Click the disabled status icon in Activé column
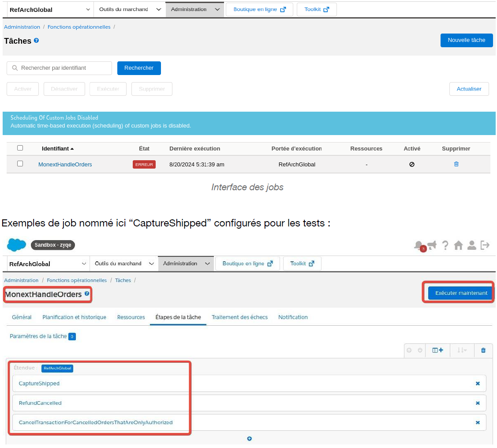Viewport: 497px width, 448px height. tap(412, 164)
